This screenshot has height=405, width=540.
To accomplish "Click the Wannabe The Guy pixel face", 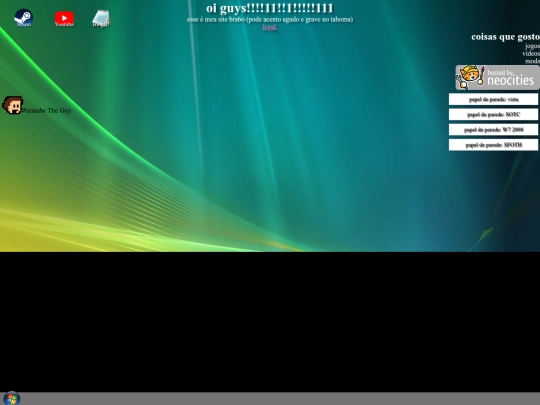I will [12, 105].
